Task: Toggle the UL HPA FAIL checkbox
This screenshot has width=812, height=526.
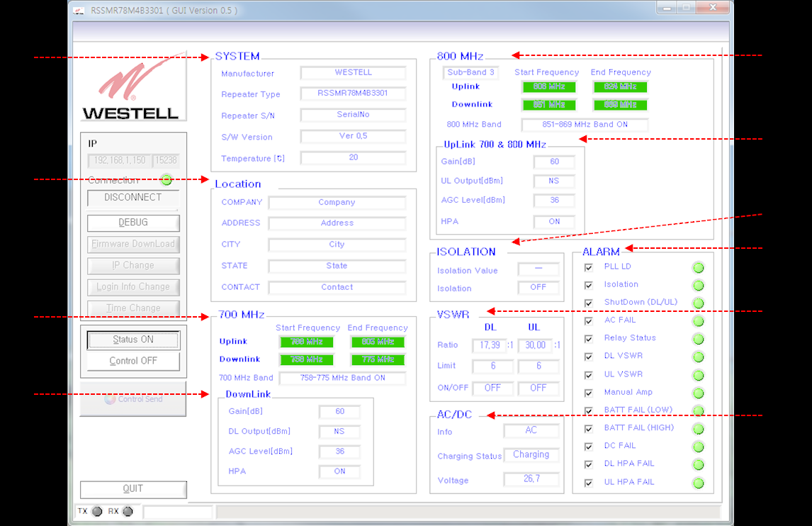Action: [588, 483]
